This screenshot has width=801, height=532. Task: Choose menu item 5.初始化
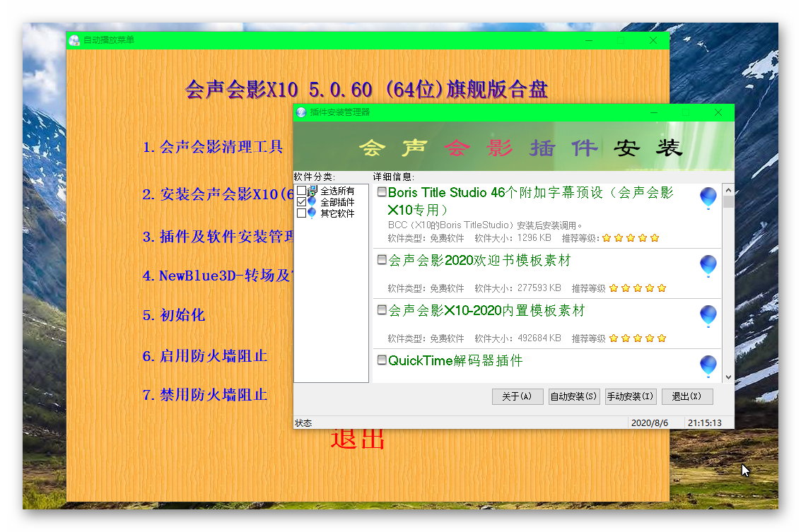(173, 315)
